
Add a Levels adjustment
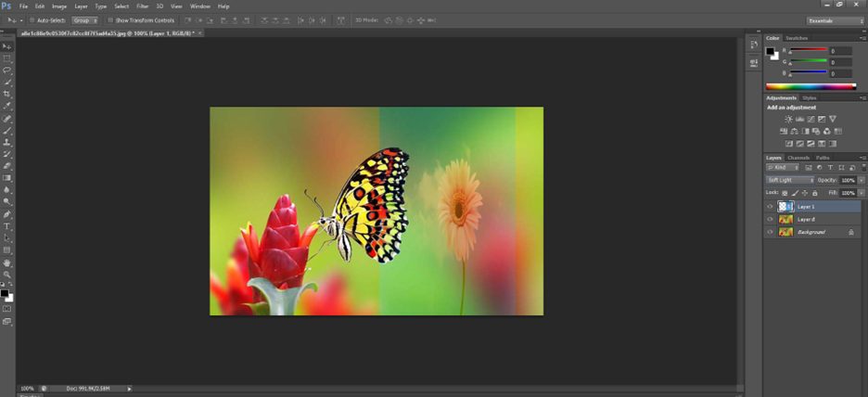[x=800, y=119]
